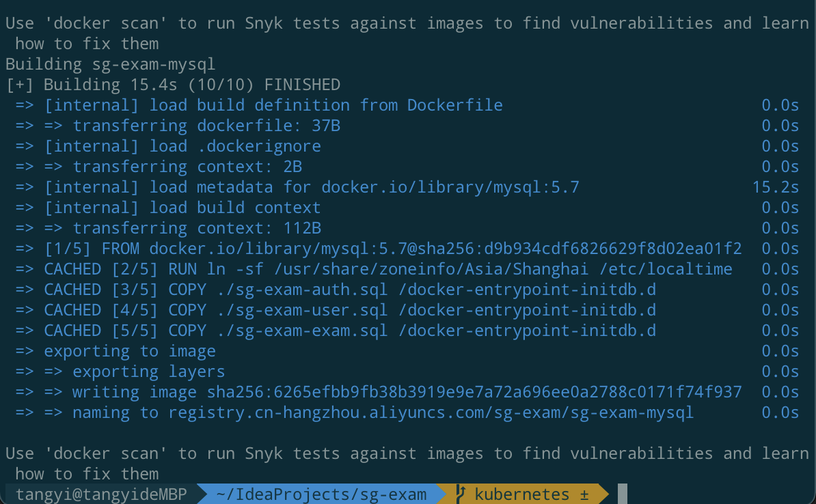
Task: Click the sha256:6265efbb9fb38 image hash
Action: click(x=474, y=391)
